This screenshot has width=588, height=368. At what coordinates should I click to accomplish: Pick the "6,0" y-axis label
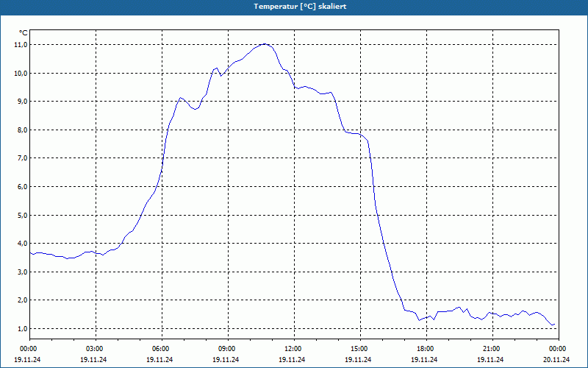pos(22,187)
